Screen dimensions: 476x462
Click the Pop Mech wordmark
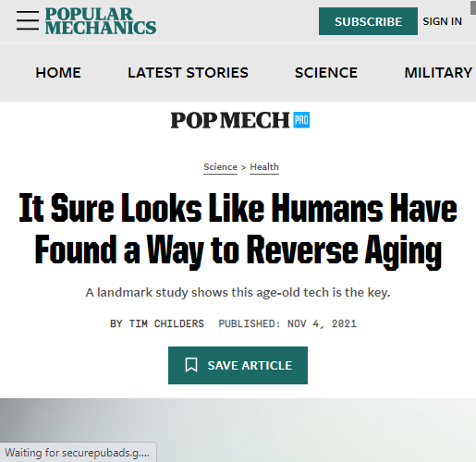coord(230,120)
